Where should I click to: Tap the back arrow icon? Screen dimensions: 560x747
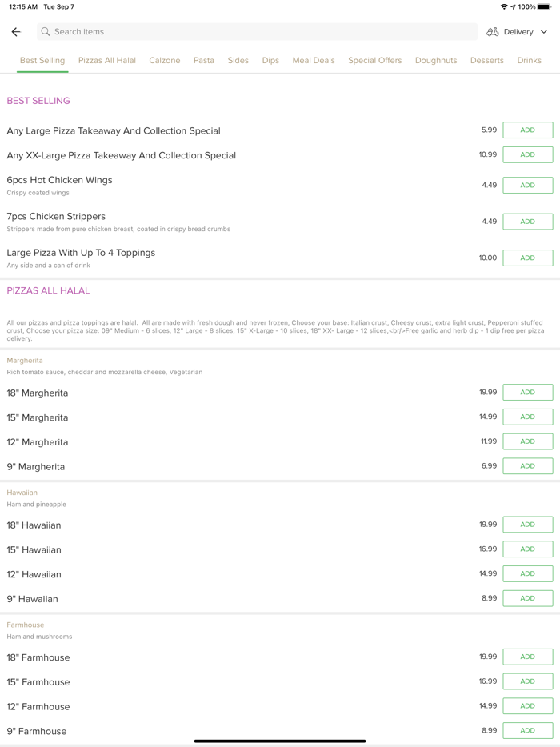click(x=16, y=32)
